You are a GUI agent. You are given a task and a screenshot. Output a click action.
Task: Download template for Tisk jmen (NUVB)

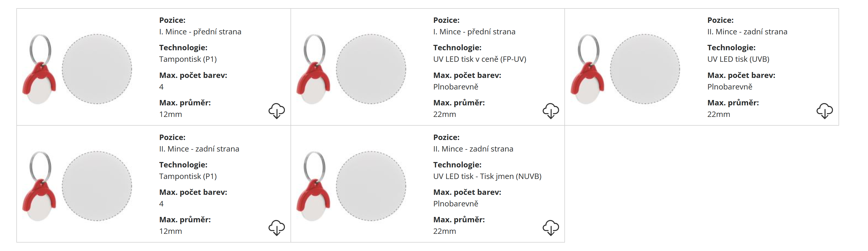point(550,228)
